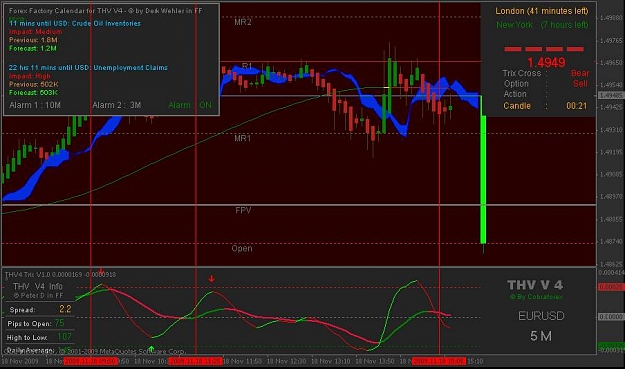The width and height of the screenshot is (625, 369).
Task: Click 'Previous: 502K' value
Action: click(33, 84)
